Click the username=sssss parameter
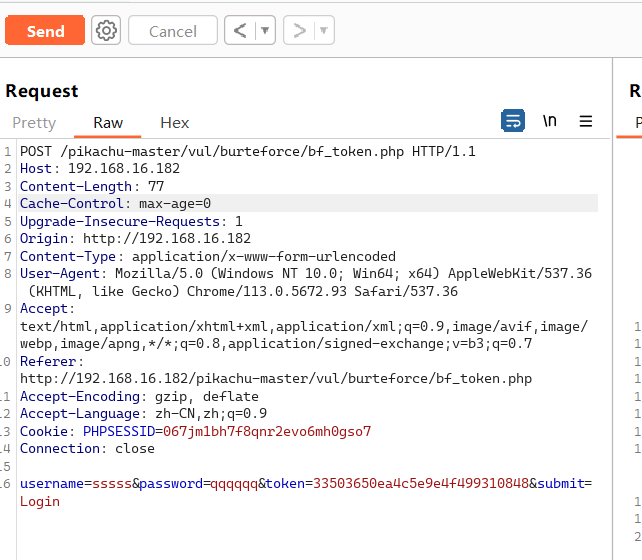Screen dimensions: 642x560 coord(76,484)
